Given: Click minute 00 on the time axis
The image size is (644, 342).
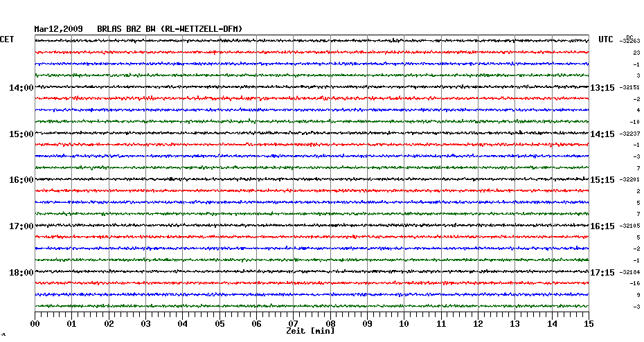Looking at the screenshot, I should (x=35, y=323).
